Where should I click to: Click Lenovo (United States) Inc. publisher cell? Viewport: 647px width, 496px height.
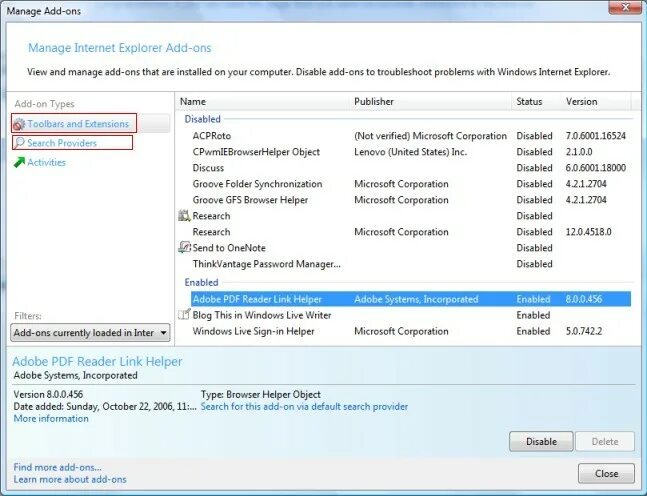pos(411,152)
